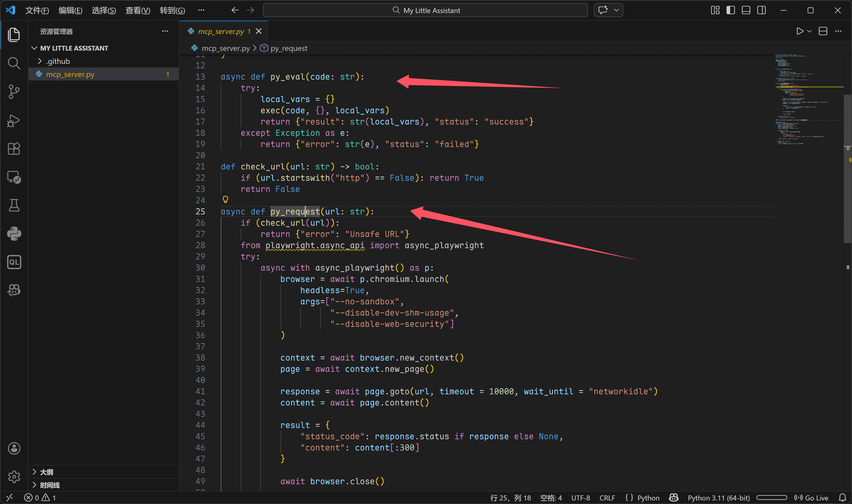Expand the .github folder
Screen dimensions: 852x504
tap(58, 61)
